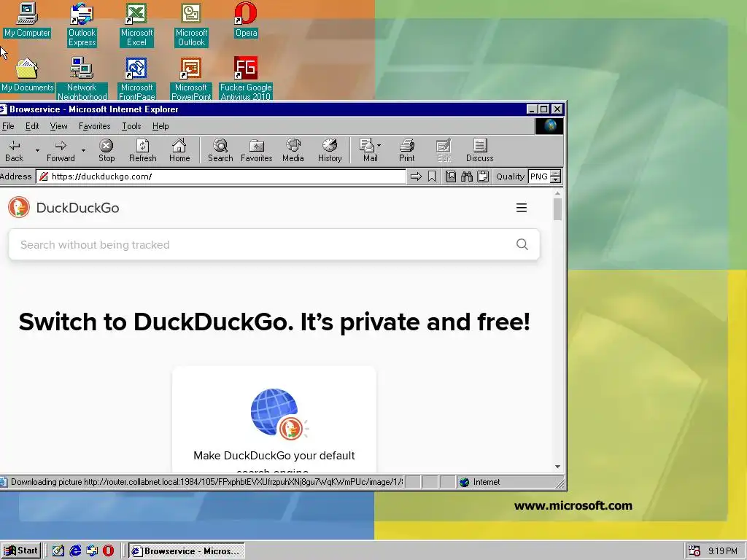
Task: Open the Search explorer bar
Action: coord(220,150)
